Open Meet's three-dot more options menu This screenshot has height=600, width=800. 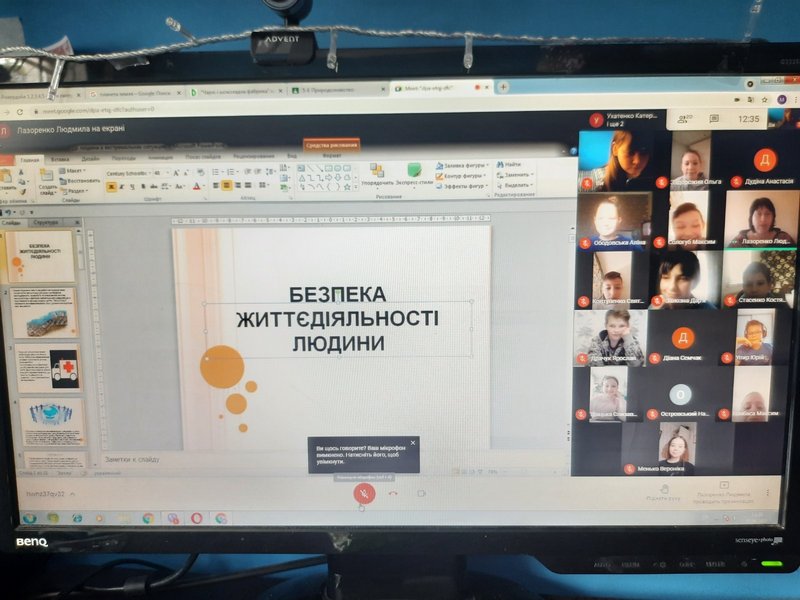click(x=767, y=492)
